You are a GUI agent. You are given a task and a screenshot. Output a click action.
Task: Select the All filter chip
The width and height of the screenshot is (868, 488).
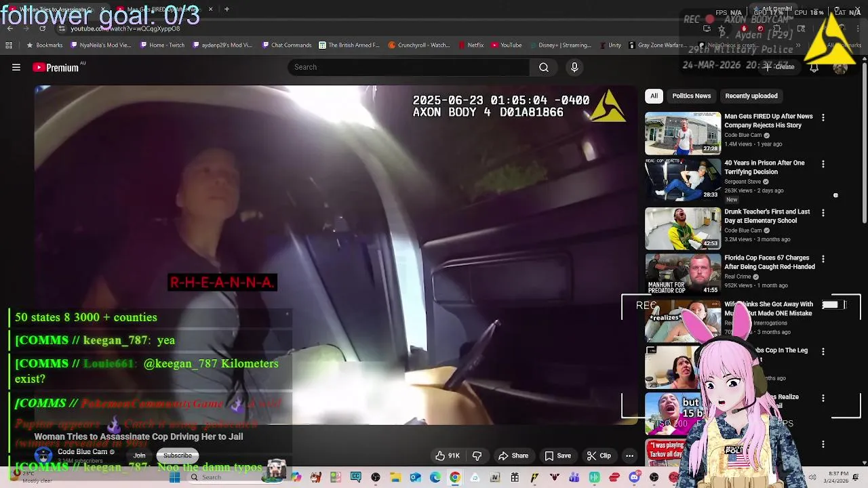coord(654,96)
